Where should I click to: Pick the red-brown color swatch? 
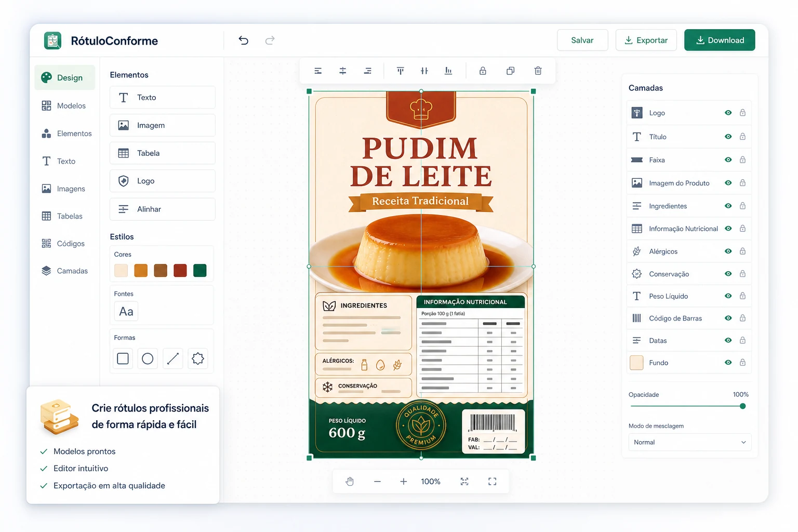click(180, 271)
